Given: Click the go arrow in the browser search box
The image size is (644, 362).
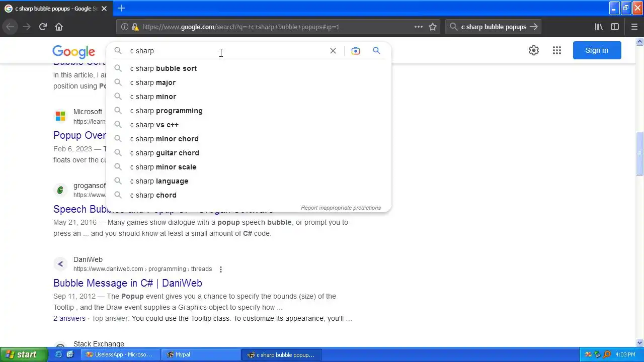Looking at the screenshot, I should [x=534, y=27].
